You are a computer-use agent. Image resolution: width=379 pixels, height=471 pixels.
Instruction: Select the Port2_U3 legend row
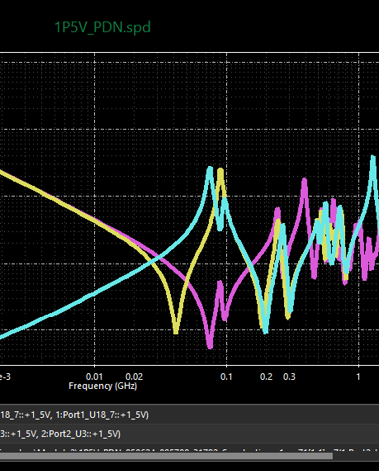tap(189, 434)
